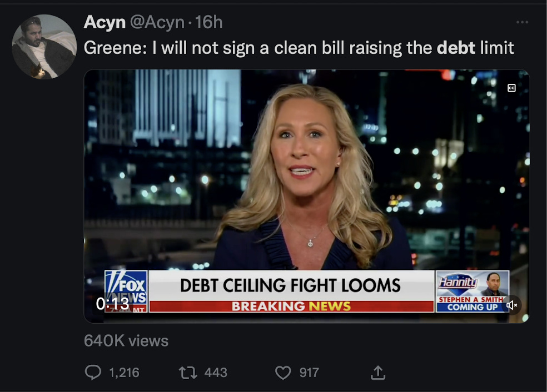Open the share upload arrow icon
547x392 pixels.
point(378,372)
